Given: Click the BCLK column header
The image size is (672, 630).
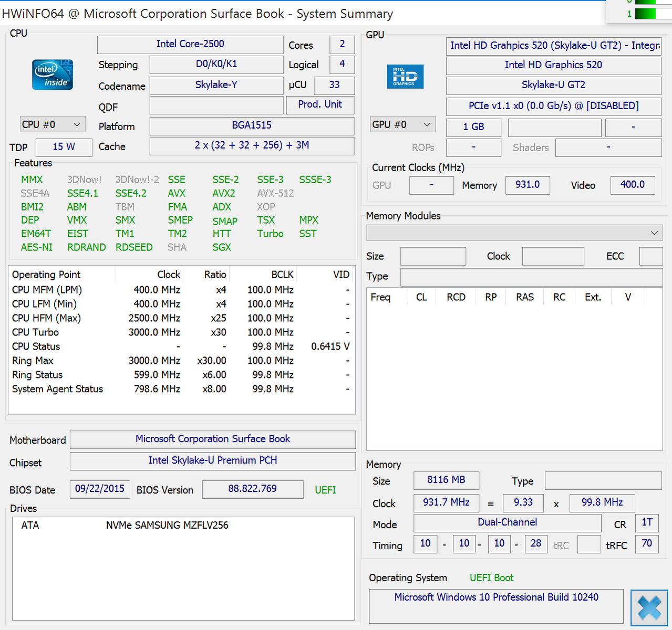Looking at the screenshot, I should tap(263, 275).
